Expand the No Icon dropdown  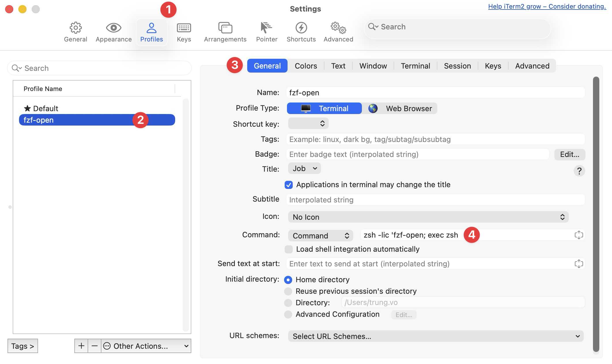pos(428,217)
